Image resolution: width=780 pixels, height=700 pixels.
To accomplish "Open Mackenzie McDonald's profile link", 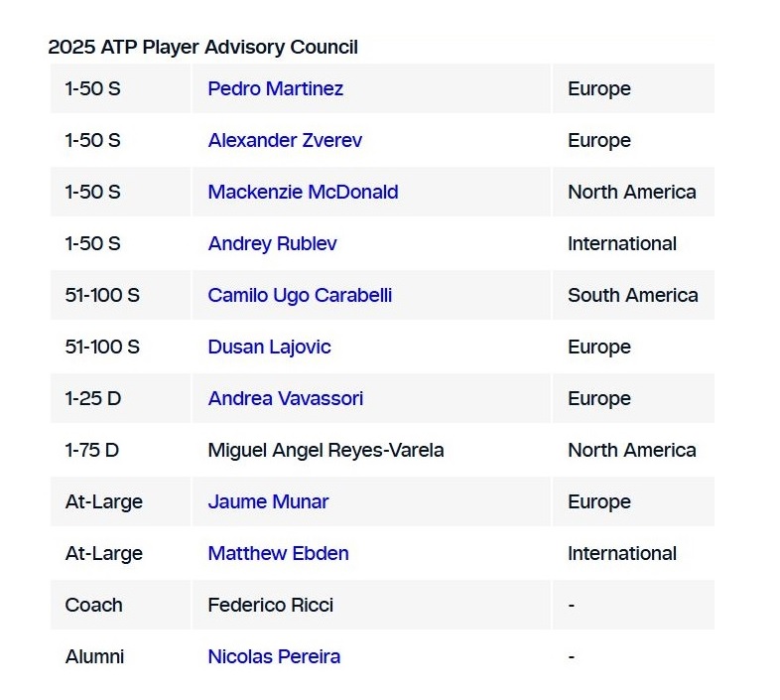I will 303,192.
